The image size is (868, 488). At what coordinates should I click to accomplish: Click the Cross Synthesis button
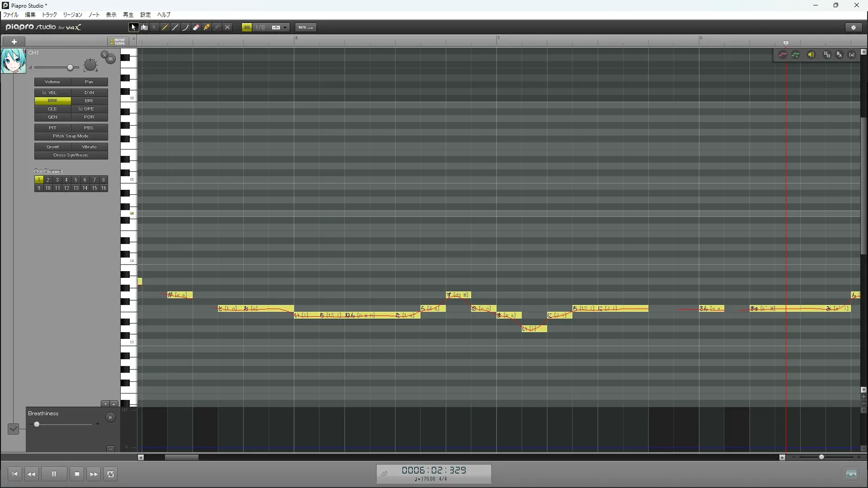tap(71, 155)
